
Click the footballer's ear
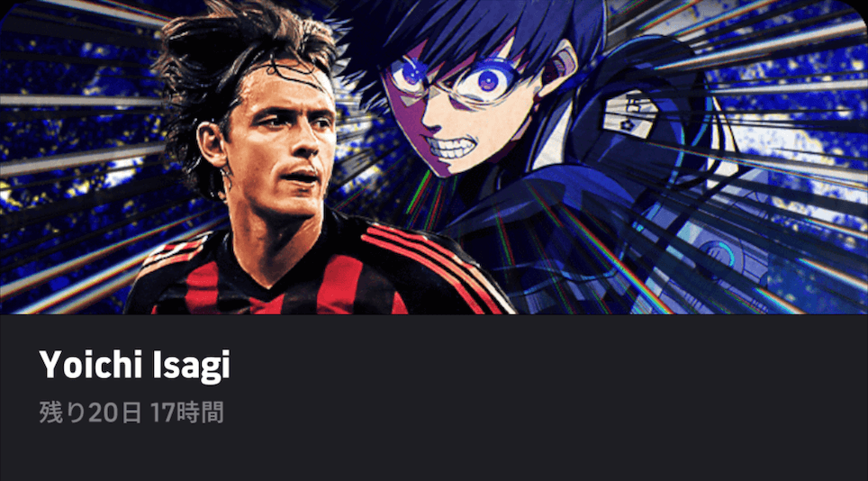pos(212,145)
